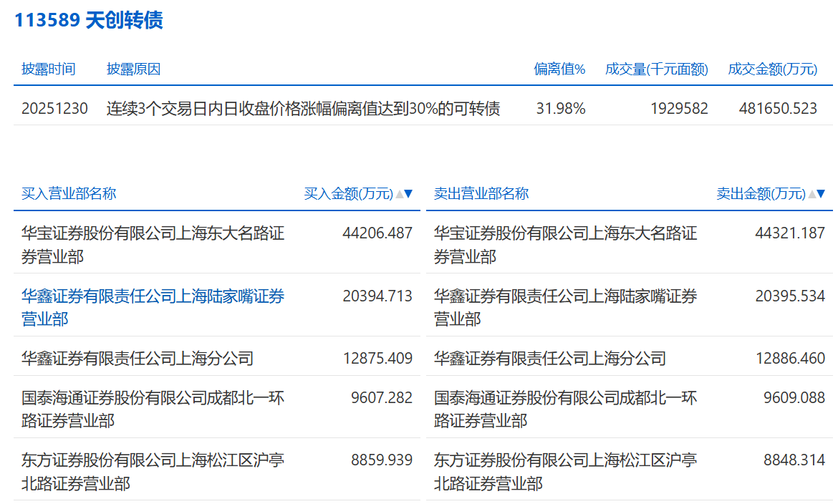
Task: Select buy amount 8859.939
Action: coord(382,460)
